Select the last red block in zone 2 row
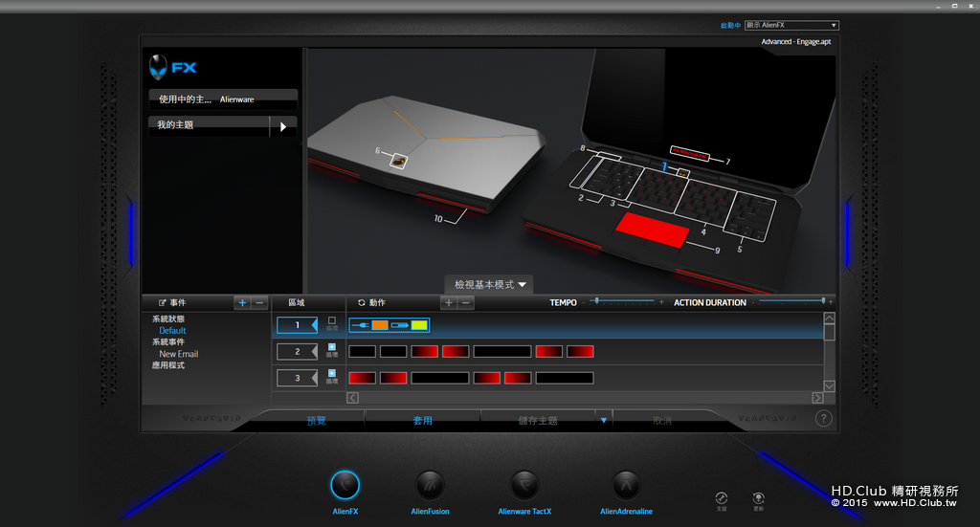The width and height of the screenshot is (980, 527). pos(580,352)
